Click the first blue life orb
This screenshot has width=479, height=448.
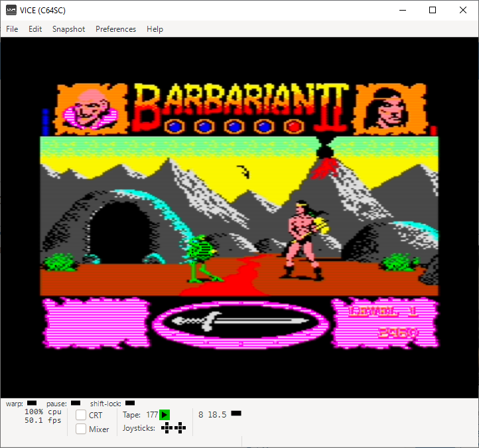pos(174,127)
